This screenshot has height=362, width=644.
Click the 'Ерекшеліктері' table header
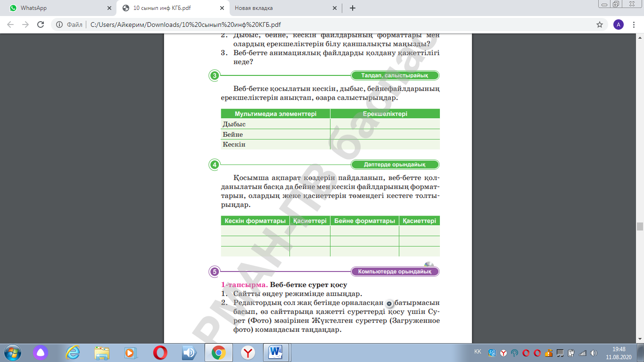pos(385,114)
